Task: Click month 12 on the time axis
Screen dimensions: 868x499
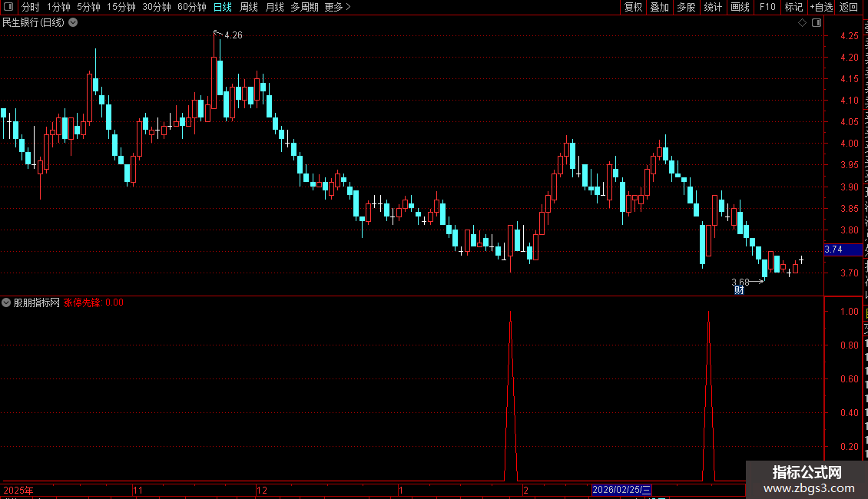Action: coord(262,490)
